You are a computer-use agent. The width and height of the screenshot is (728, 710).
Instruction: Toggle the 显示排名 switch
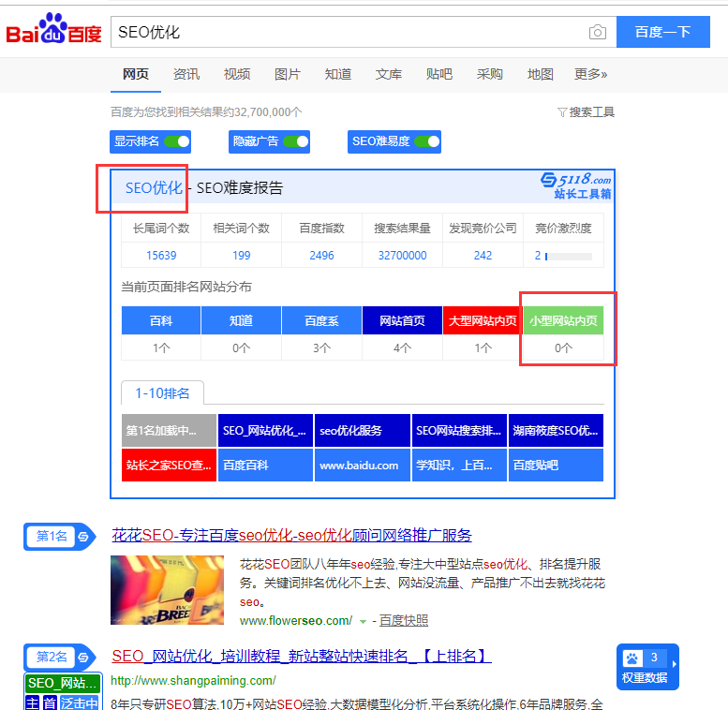(x=177, y=141)
